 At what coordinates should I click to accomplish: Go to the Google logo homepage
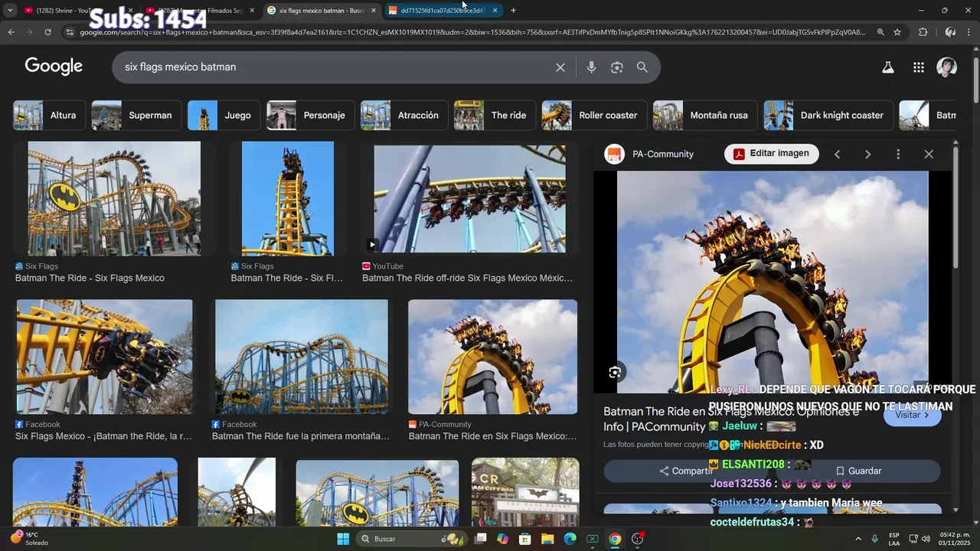coord(54,67)
